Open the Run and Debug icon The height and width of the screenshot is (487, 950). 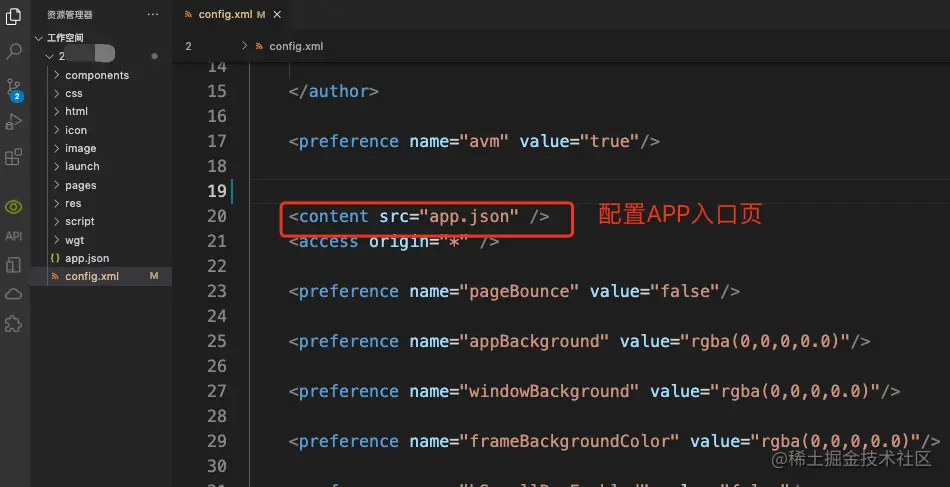pyautogui.click(x=13, y=122)
